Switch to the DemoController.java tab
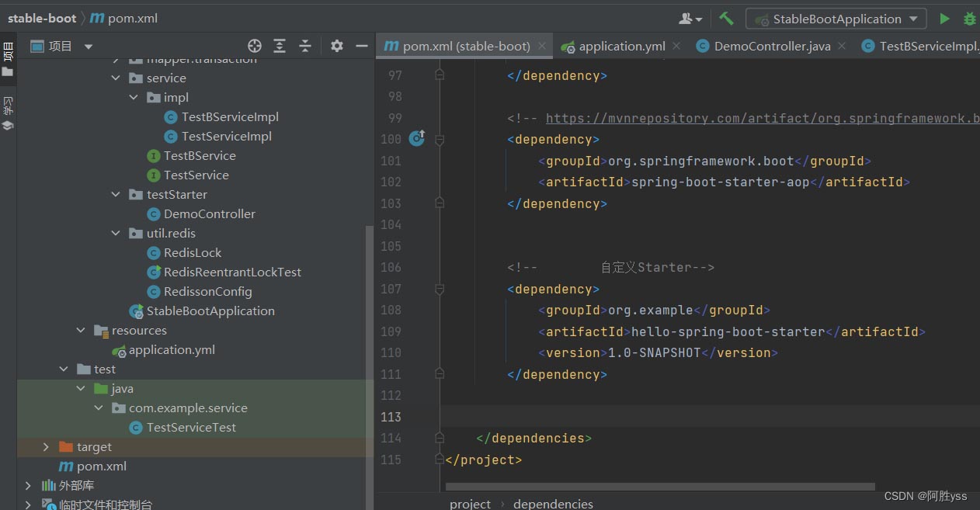Image resolution: width=980 pixels, height=510 pixels. point(771,47)
